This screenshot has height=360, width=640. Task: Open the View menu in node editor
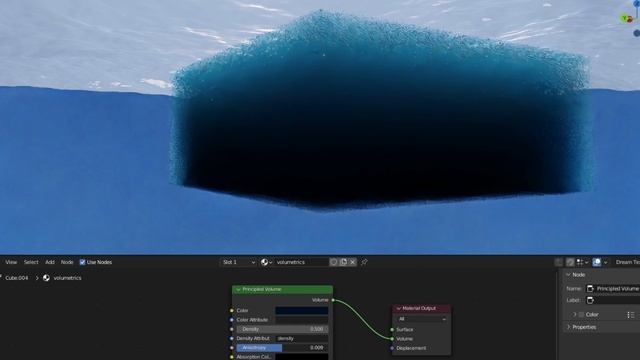11,262
